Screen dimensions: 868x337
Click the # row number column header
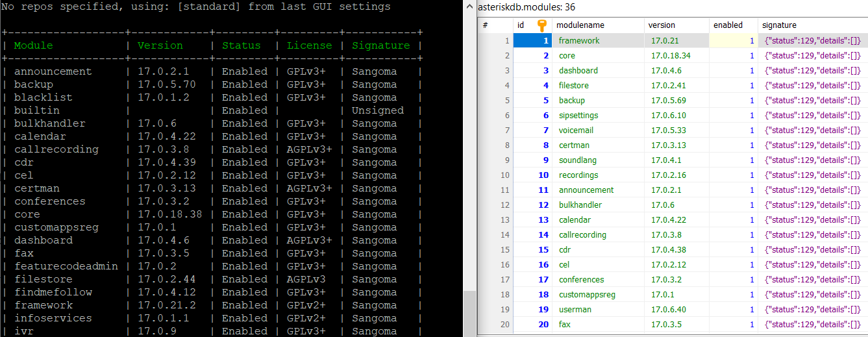(485, 25)
